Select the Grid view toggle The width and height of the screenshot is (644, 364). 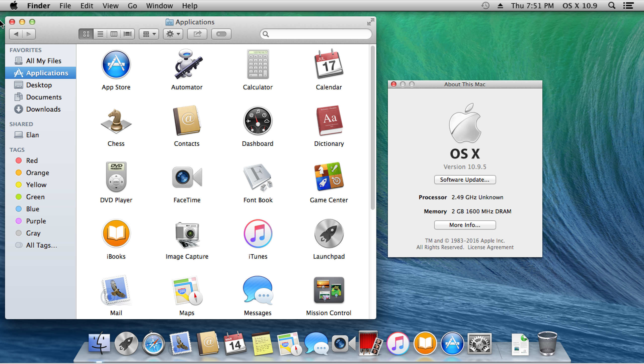(x=86, y=34)
